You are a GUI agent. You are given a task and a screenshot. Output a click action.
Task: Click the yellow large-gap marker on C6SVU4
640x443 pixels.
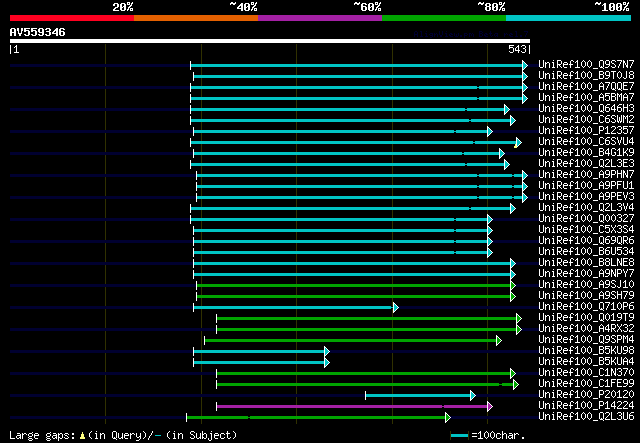click(x=516, y=145)
